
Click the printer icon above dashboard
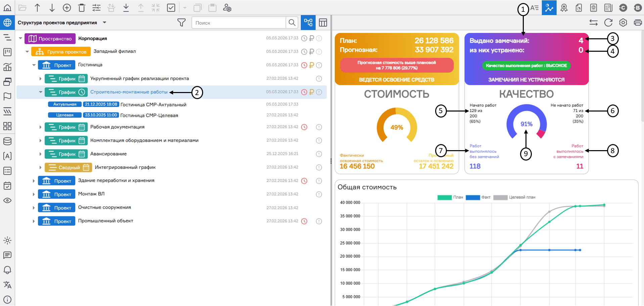(x=637, y=23)
